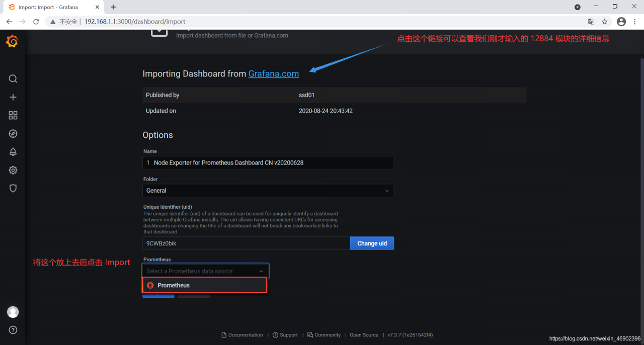644x345 pixels.
Task: Open the Search icon in the sidebar
Action: (13, 79)
